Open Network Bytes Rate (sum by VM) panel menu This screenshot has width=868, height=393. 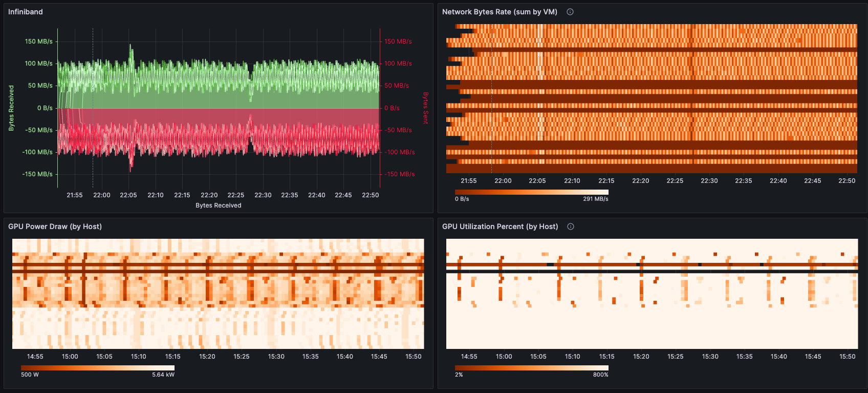pos(499,12)
